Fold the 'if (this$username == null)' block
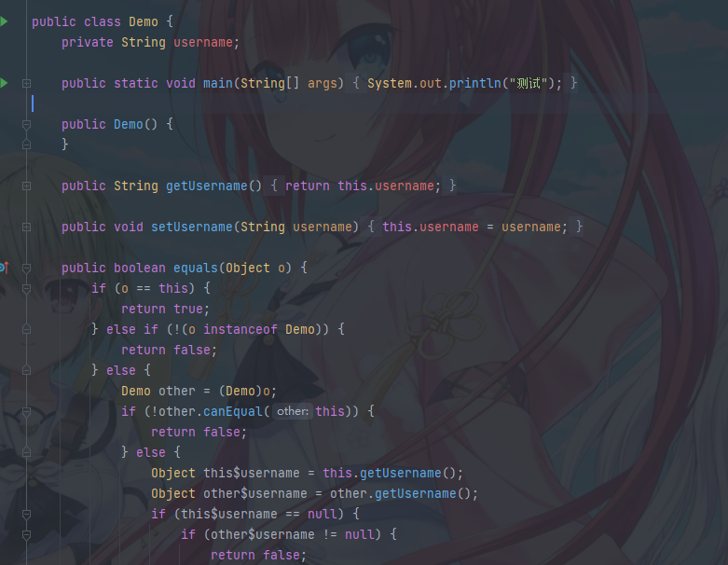Image resolution: width=728 pixels, height=565 pixels. [26, 514]
